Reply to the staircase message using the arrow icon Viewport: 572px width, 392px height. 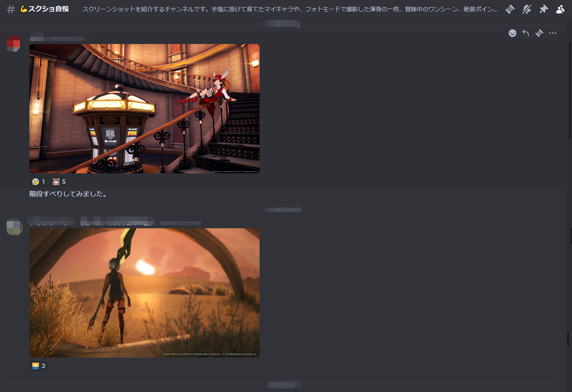click(x=526, y=33)
